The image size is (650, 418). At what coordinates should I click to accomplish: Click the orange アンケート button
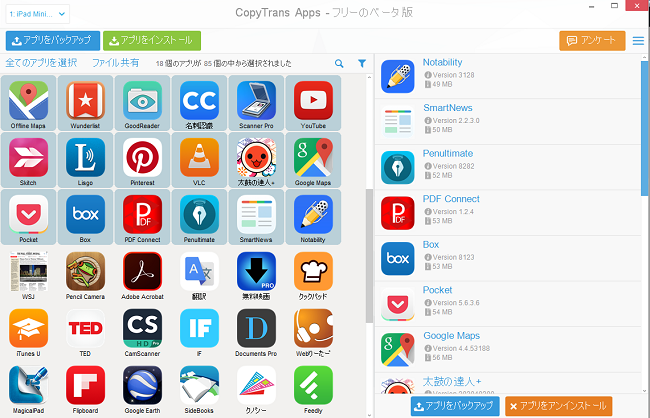[x=592, y=41]
